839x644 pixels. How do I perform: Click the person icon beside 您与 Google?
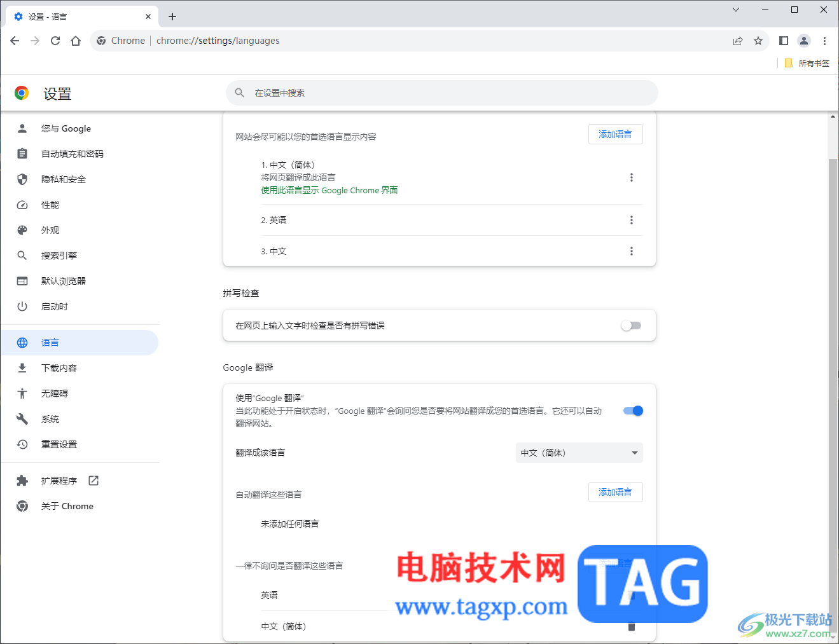[22, 128]
